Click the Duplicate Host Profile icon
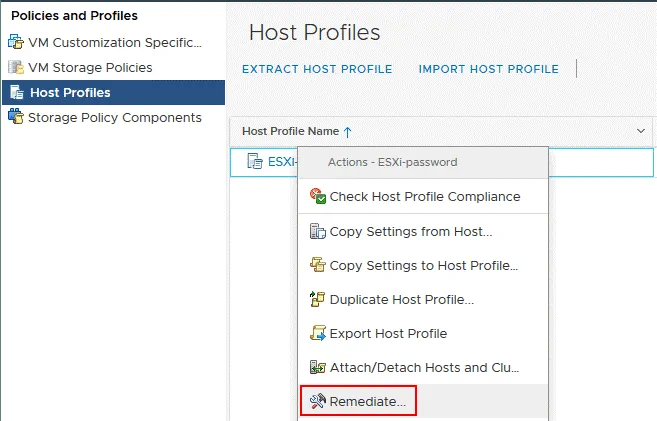The height and width of the screenshot is (421, 657). pos(318,299)
